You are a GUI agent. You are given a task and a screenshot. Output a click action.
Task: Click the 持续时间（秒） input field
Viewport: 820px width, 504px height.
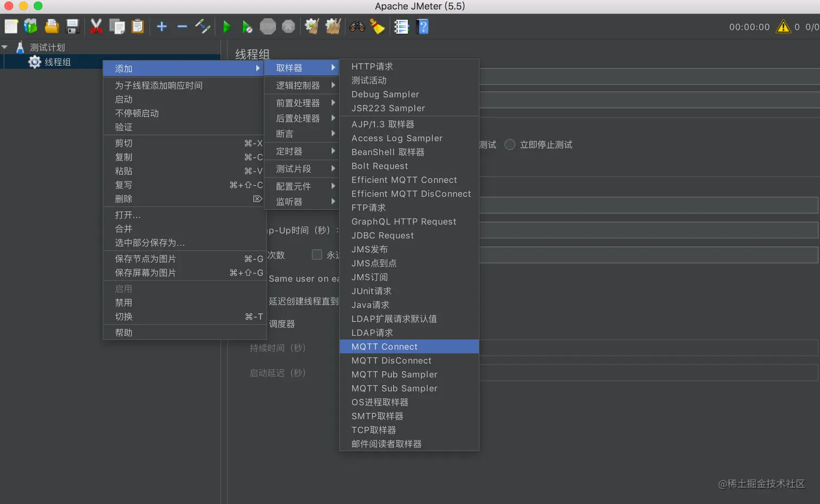[x=649, y=347]
